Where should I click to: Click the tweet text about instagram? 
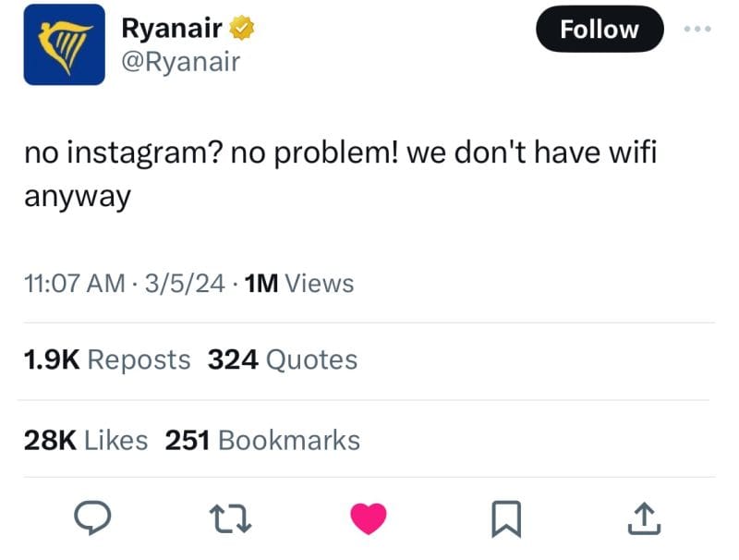tap(340, 174)
